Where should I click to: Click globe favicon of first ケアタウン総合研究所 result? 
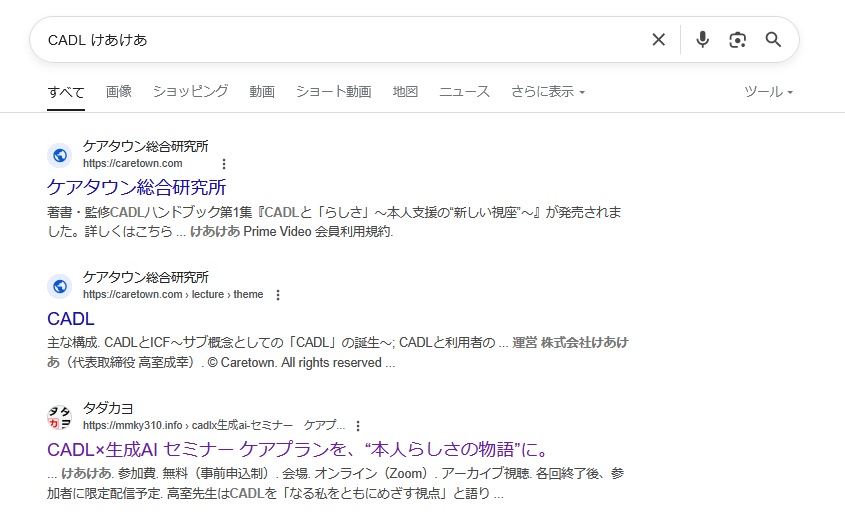pos(60,155)
